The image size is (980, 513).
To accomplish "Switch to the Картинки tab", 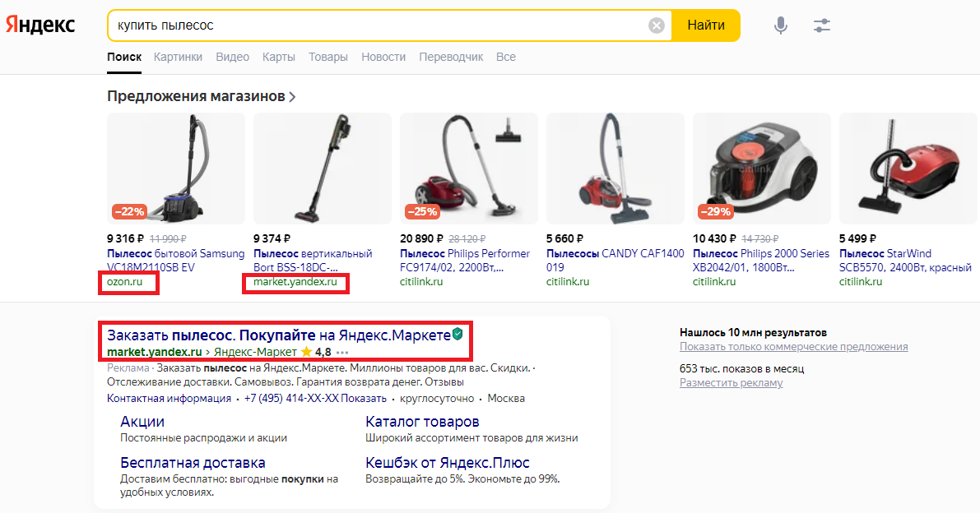I will point(178,57).
